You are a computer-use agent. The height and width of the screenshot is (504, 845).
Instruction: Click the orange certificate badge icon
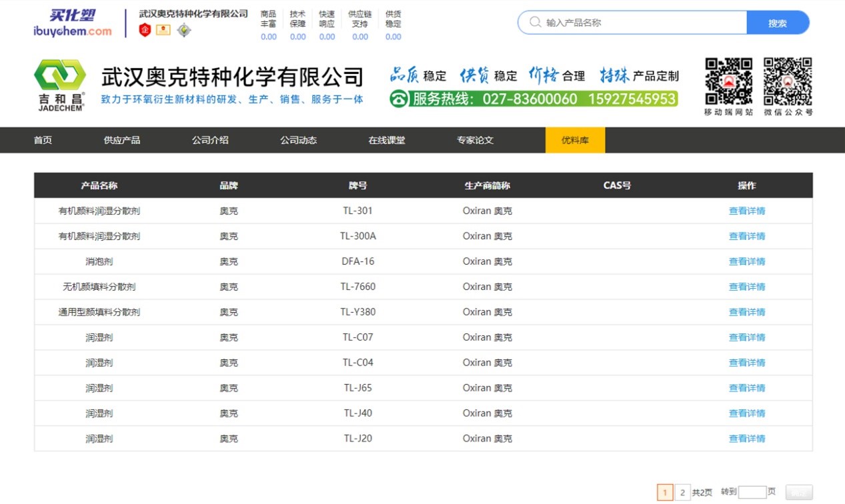point(163,30)
